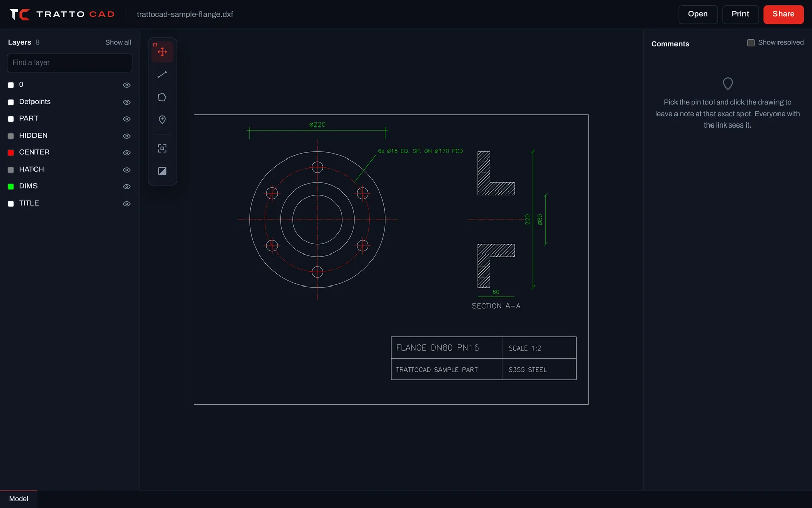Click the fit-to-view icon
This screenshot has width=812, height=508.
coord(162,148)
